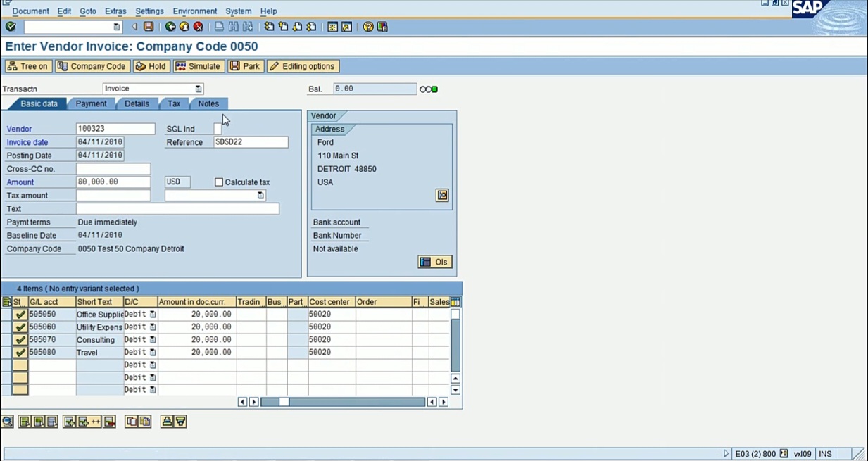
Task: Click the Editing options button
Action: tap(303, 66)
